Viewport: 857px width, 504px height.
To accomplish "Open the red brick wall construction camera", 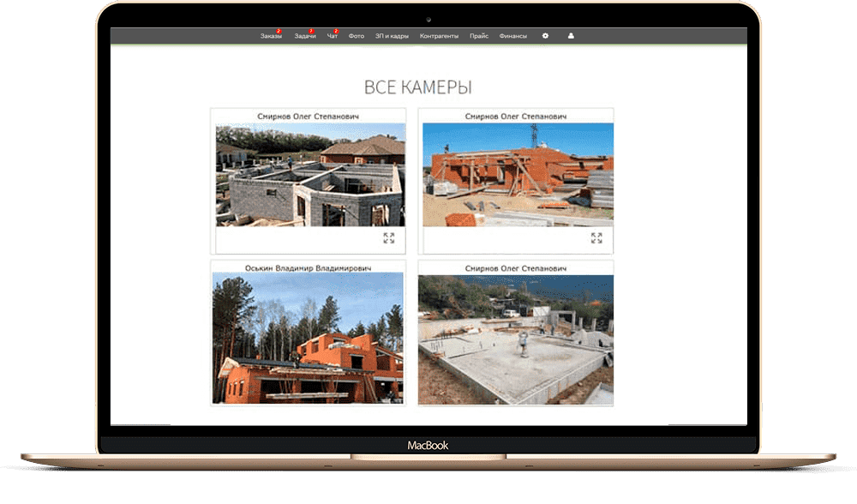I will point(518,176).
